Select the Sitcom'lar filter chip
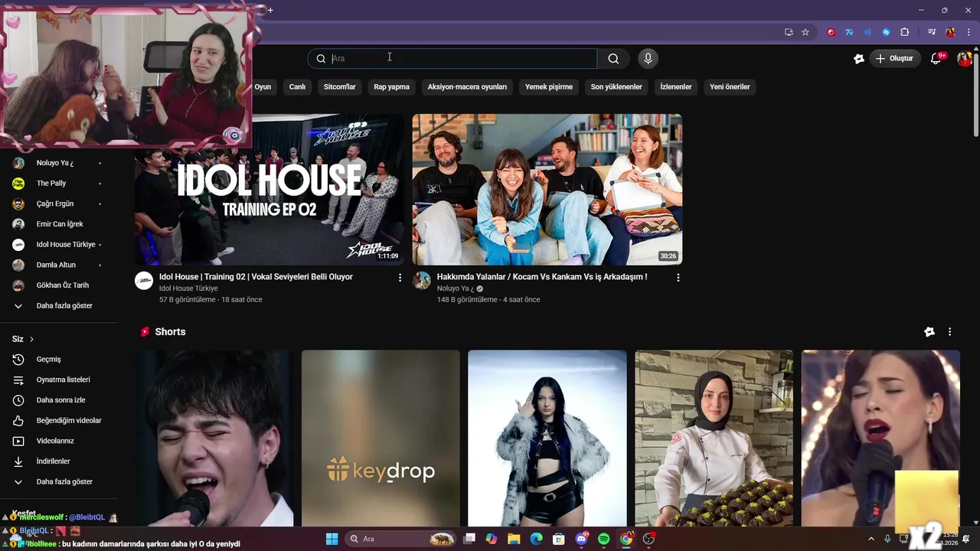 340,87
